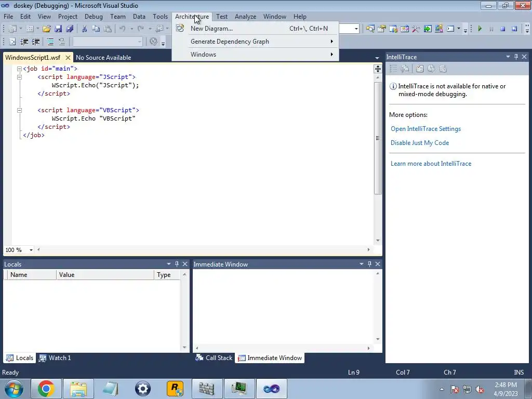The width and height of the screenshot is (532, 399).
Task: Click the Open File folder icon
Action: point(46,29)
